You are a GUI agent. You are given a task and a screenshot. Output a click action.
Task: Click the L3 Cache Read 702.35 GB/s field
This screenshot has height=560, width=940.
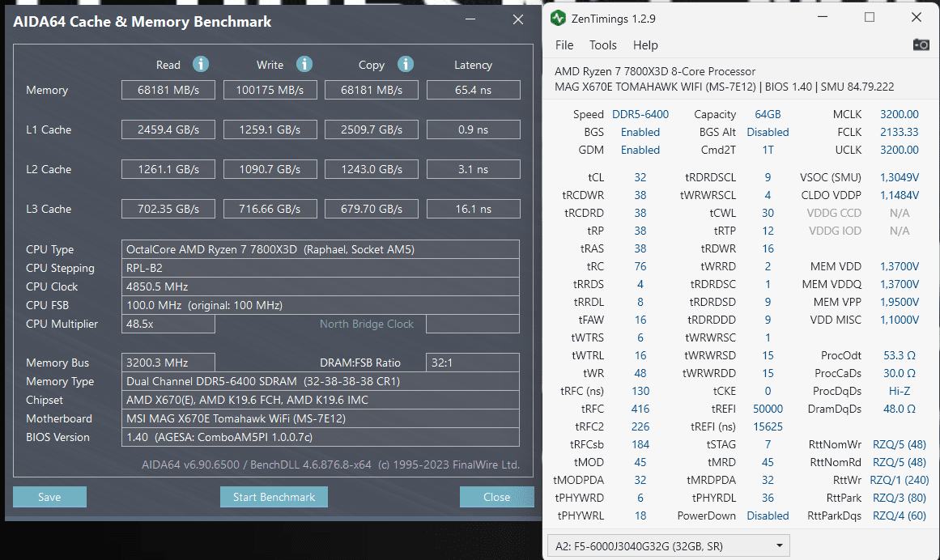168,209
